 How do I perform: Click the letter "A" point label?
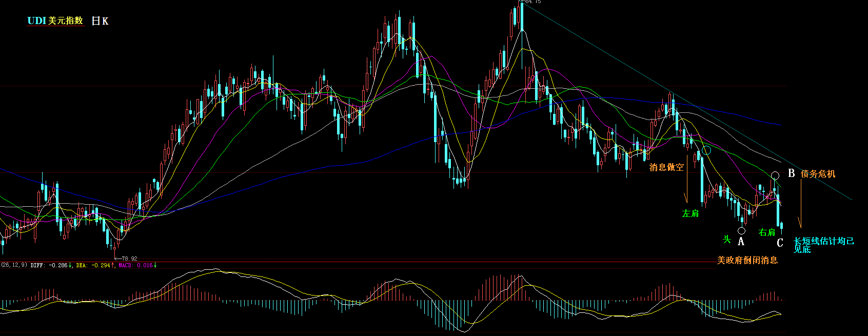click(741, 242)
